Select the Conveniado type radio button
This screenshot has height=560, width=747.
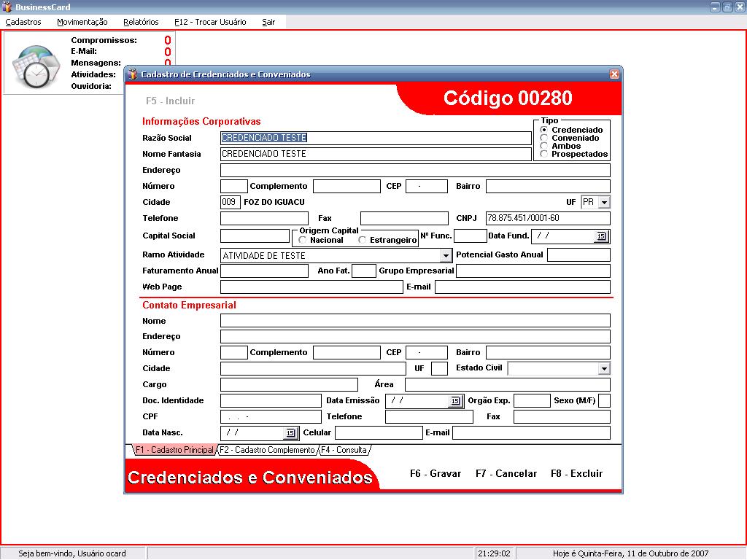click(543, 138)
